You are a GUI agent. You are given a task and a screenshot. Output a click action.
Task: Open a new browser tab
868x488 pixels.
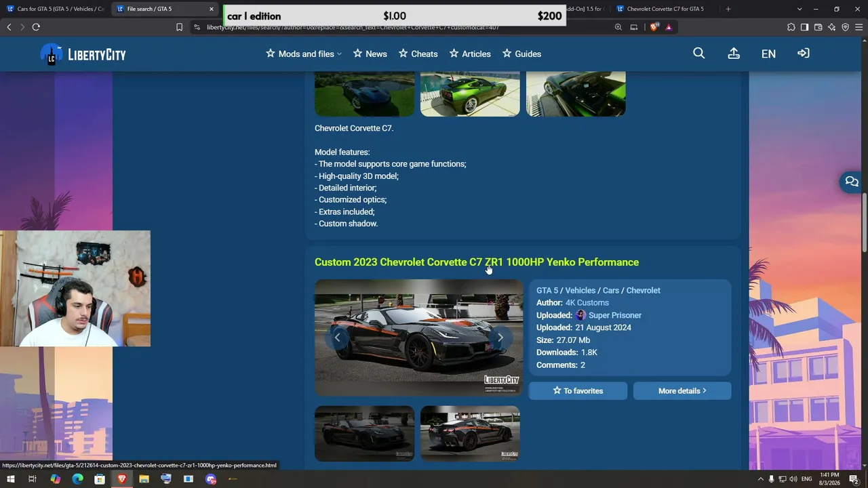click(728, 9)
